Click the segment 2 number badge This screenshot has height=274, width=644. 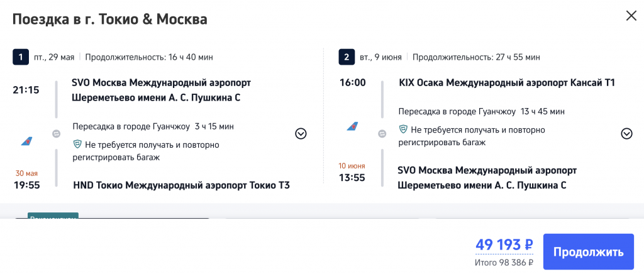pos(347,57)
